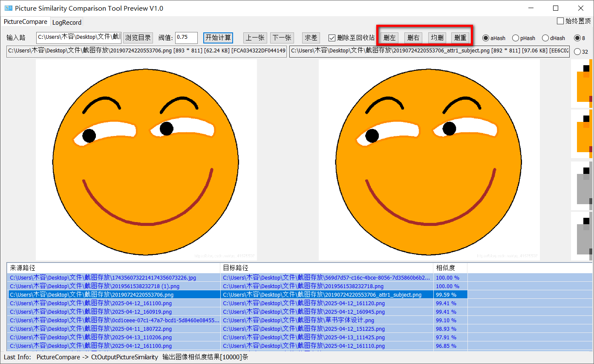Toggle the 删除至回收站 checkbox
Image resolution: width=594 pixels, height=364 pixels.
(332, 38)
